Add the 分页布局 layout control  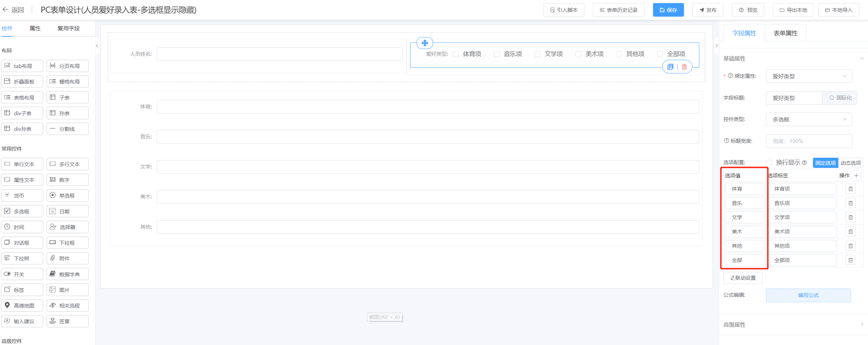pyautogui.click(x=68, y=66)
